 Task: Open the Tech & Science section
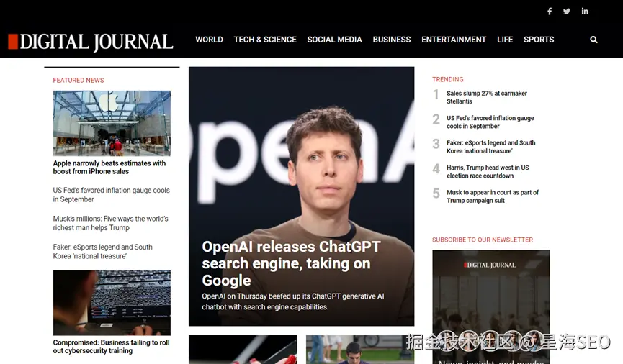[x=265, y=40]
